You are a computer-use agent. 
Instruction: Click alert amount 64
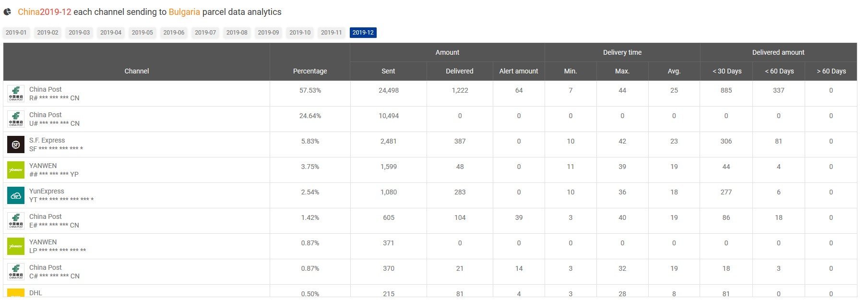[519, 90]
